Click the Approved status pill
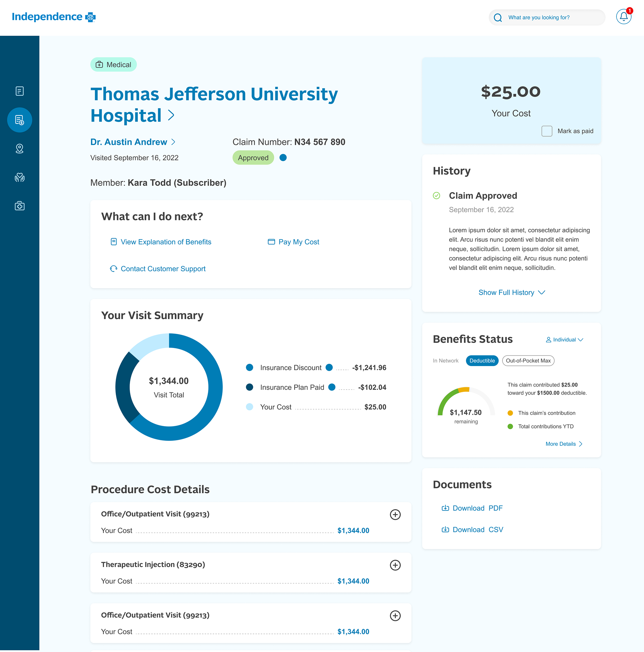The image size is (644, 652). point(253,157)
